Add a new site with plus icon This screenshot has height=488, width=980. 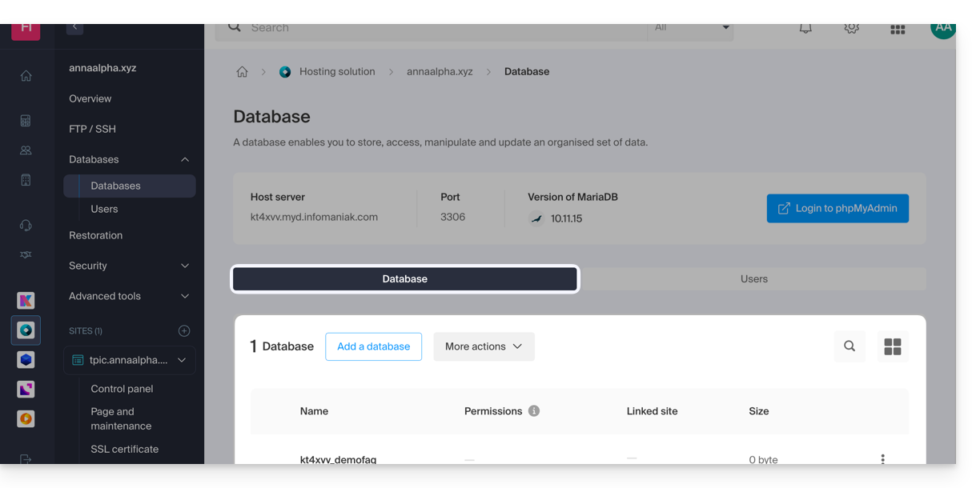click(x=184, y=330)
